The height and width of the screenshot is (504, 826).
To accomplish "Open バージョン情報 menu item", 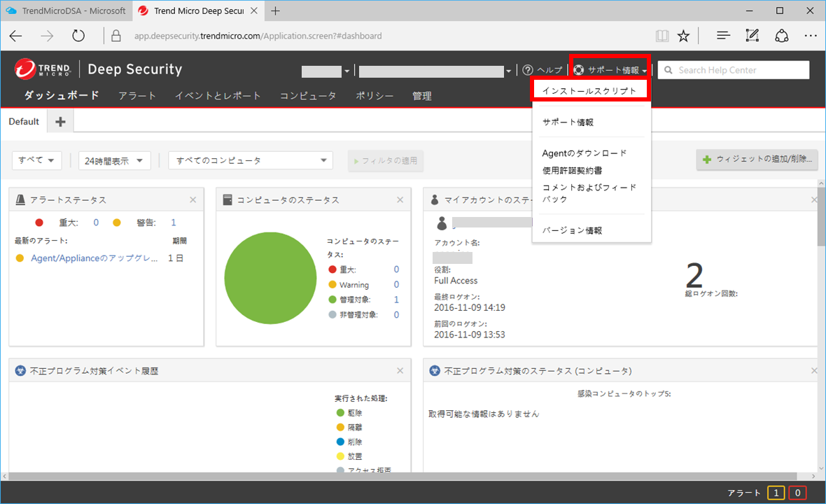I will coord(572,231).
